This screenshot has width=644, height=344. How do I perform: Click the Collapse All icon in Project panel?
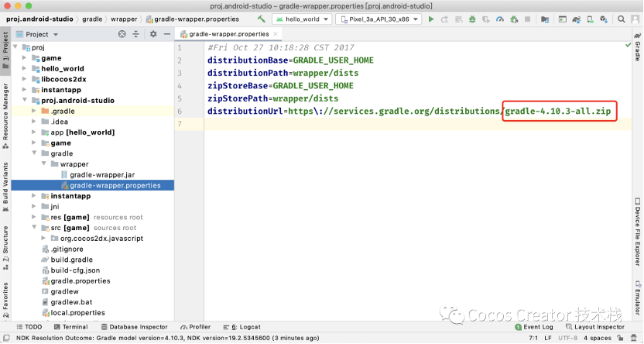pyautogui.click(x=135, y=34)
